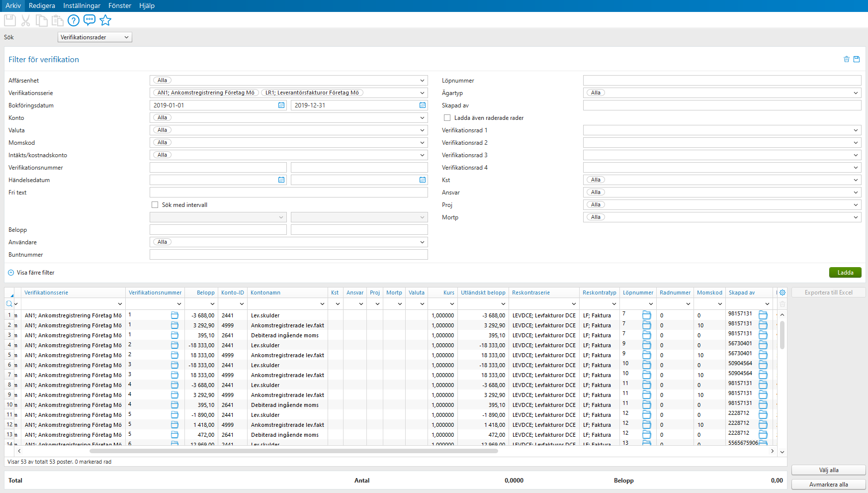Open the calendar picker for Bokföringsdatum start date
This screenshot has width=868, height=493.
click(x=281, y=105)
